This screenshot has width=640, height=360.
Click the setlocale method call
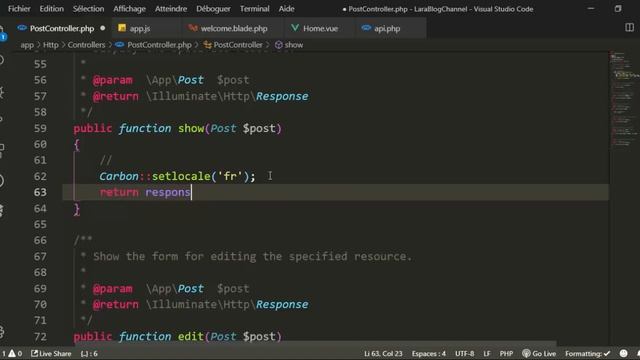point(181,176)
